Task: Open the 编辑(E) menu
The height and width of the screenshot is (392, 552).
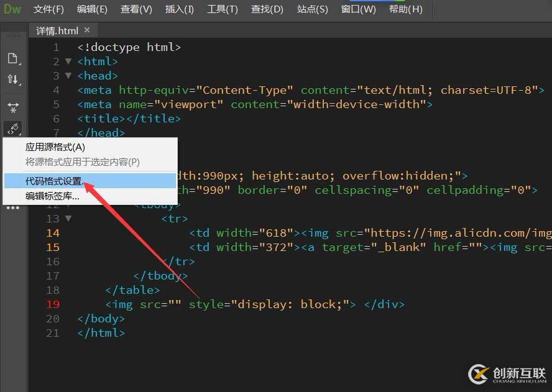Action: [92, 9]
